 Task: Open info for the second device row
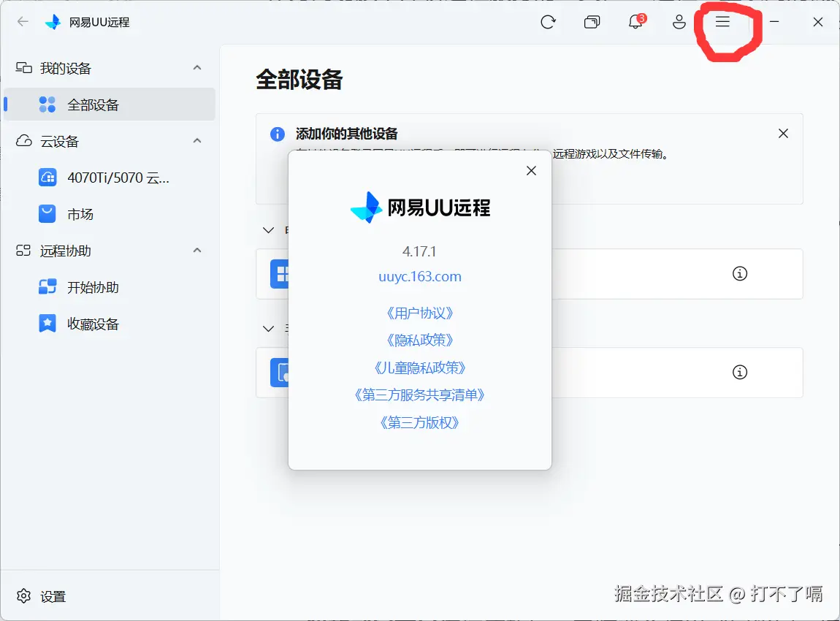[x=740, y=372]
